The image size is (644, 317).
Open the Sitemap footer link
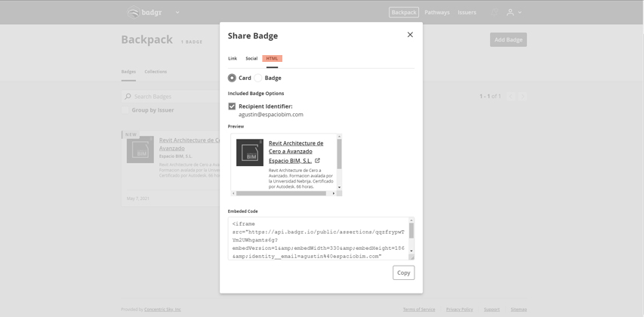point(519,309)
